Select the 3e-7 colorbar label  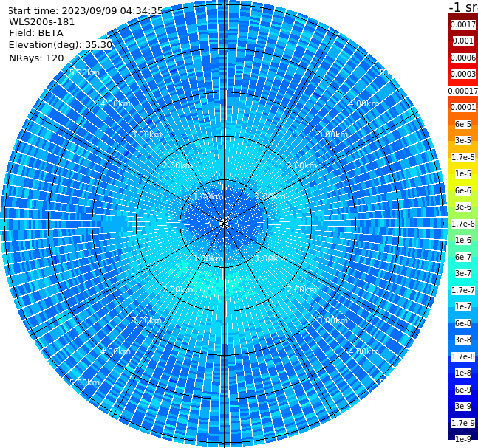coord(463,273)
